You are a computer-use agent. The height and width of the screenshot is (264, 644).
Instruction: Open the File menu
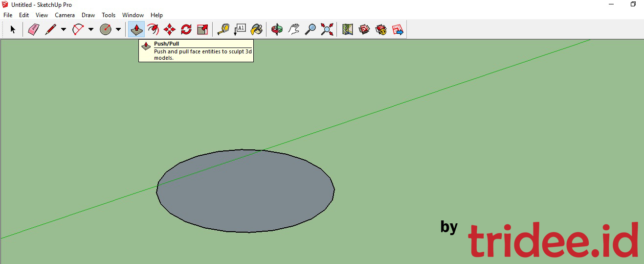pos(8,15)
